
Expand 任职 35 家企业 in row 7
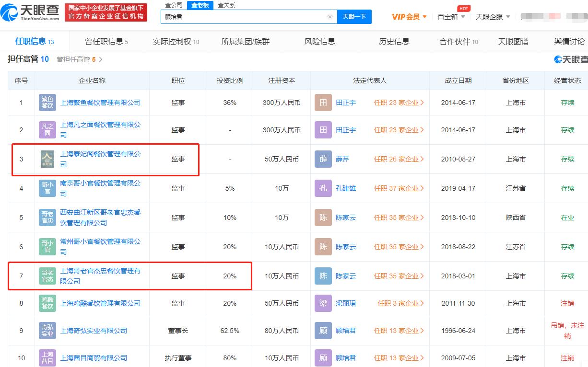coord(399,276)
